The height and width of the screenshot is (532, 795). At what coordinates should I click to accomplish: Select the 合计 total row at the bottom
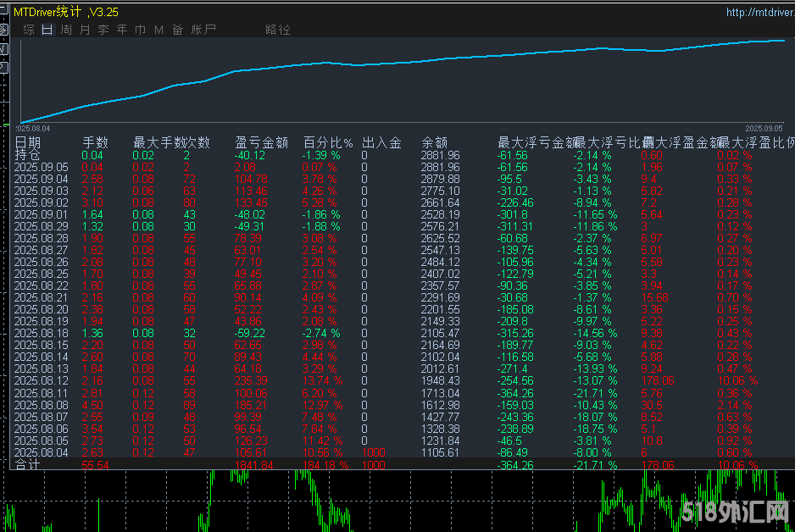coord(31,465)
